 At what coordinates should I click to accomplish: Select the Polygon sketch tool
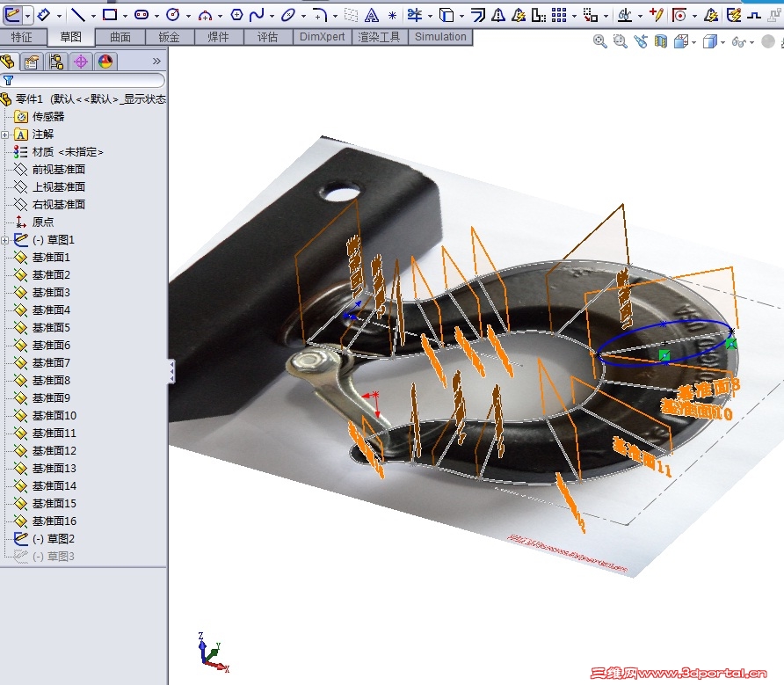point(237,15)
